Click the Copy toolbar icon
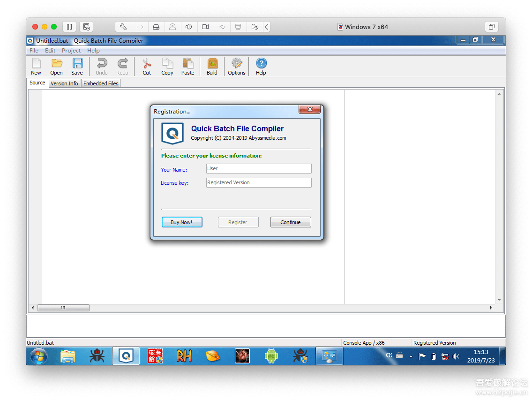532x400 pixels. [167, 66]
